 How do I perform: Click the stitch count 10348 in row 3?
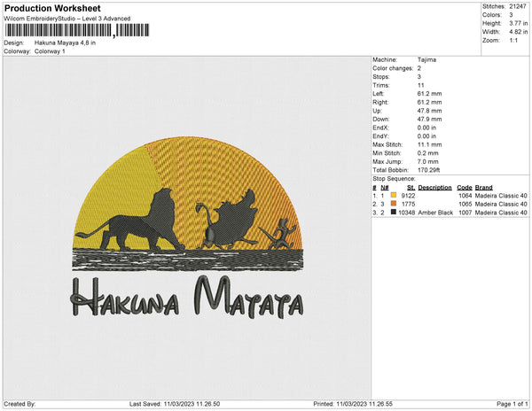[407, 213]
